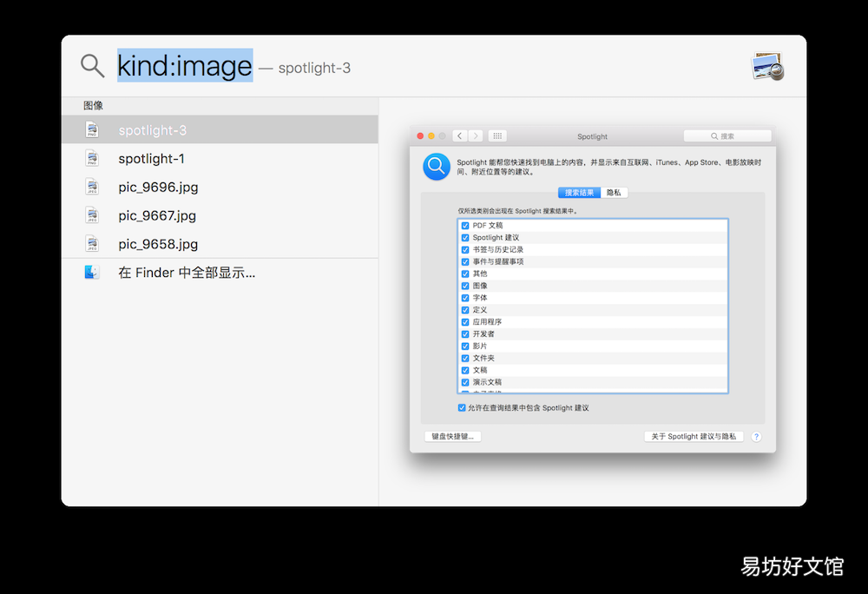Toggle the 文稿 checkbox

[x=465, y=370]
